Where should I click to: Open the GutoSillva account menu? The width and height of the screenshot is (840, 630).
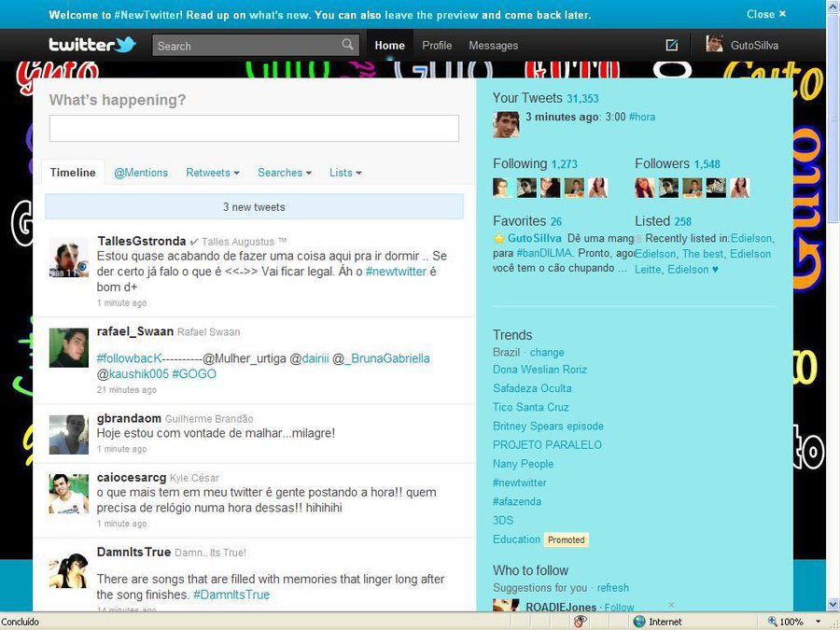click(743, 45)
